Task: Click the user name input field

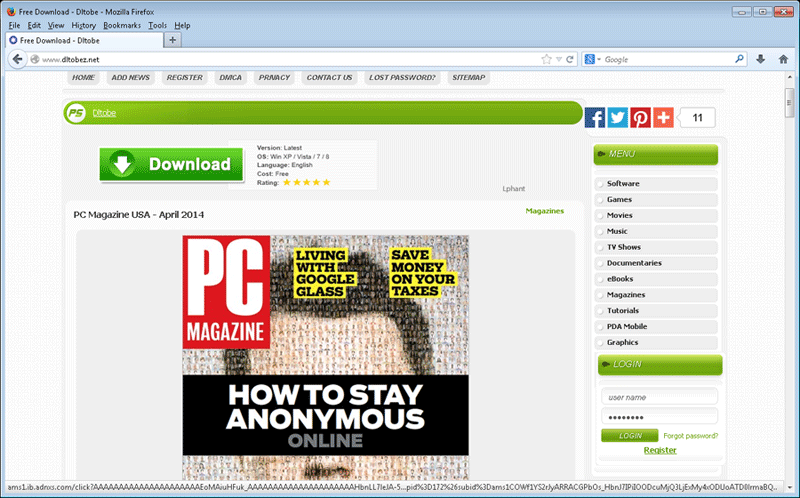Action: pos(659,397)
